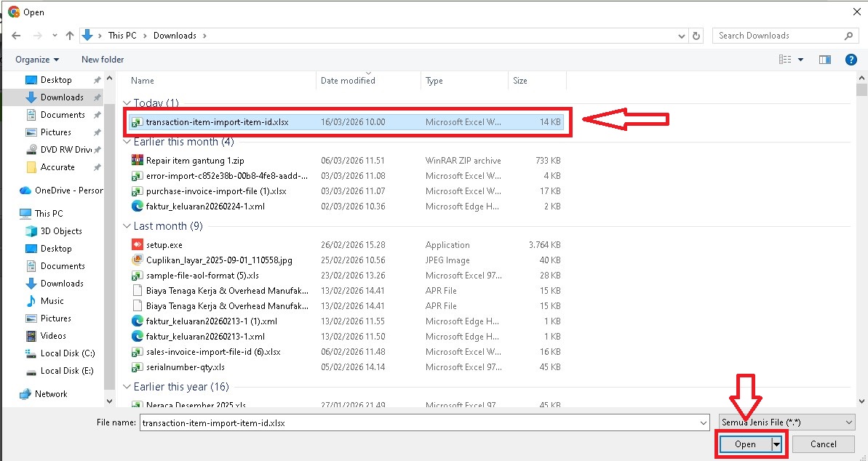Expand the change view dropdown arrow
Image resolution: width=868 pixels, height=461 pixels.
tap(801, 60)
